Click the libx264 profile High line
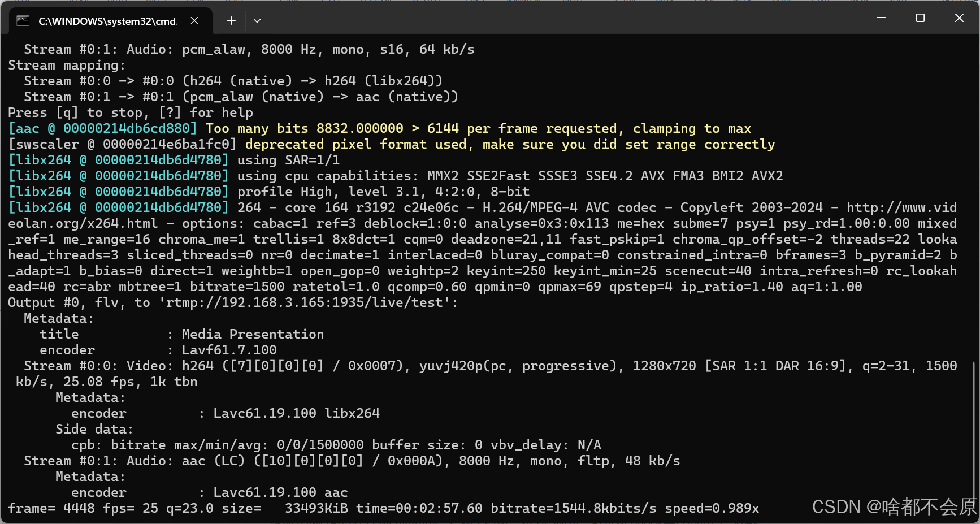Screen dimensions: 980x524 point(266,192)
